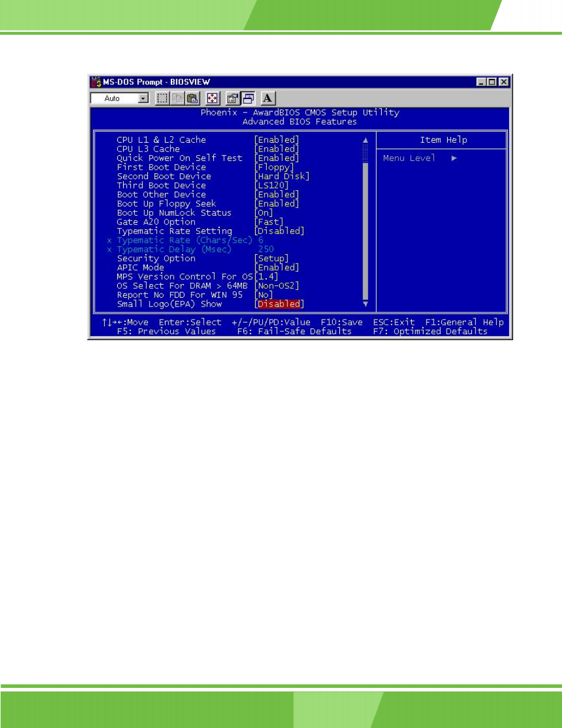Click the [On] NumLock value

pyautogui.click(x=264, y=213)
